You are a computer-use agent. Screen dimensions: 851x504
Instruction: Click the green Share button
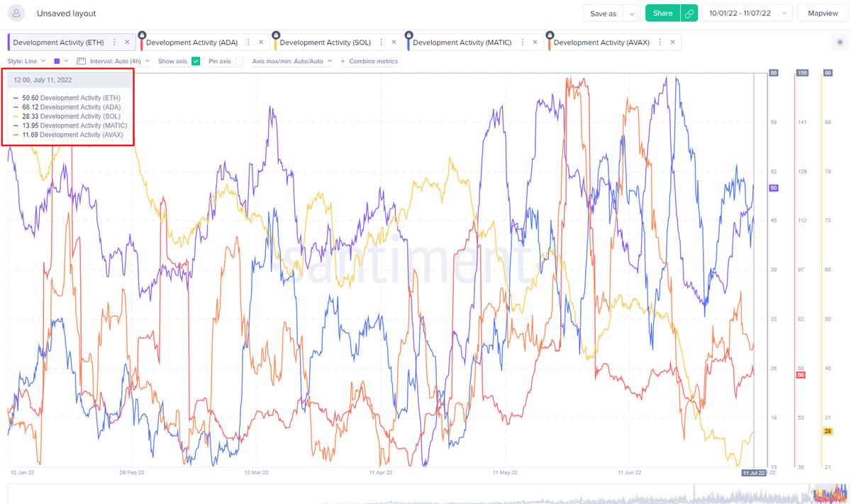(x=662, y=13)
